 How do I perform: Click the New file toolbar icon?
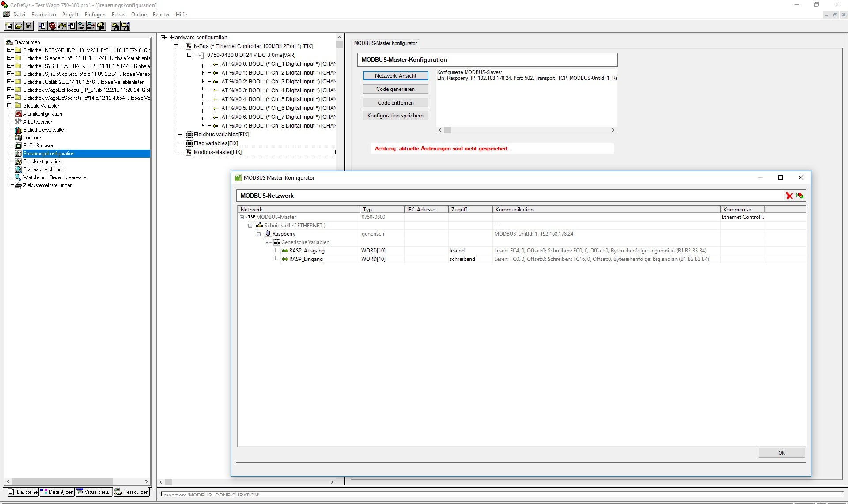tap(9, 26)
